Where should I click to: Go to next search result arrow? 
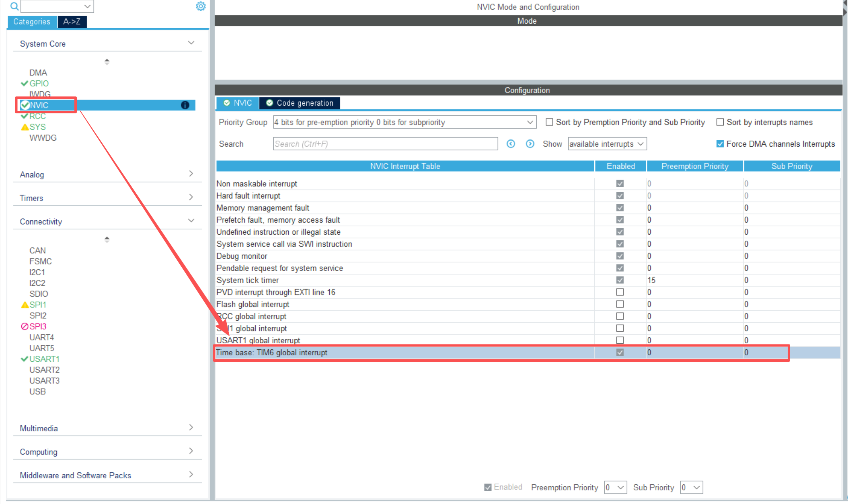(530, 144)
